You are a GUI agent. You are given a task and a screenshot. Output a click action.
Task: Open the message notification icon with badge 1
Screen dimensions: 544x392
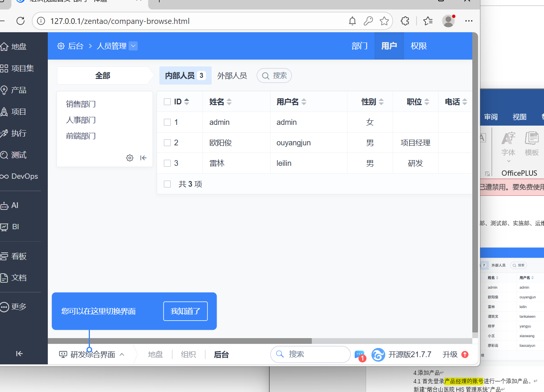[359, 354]
